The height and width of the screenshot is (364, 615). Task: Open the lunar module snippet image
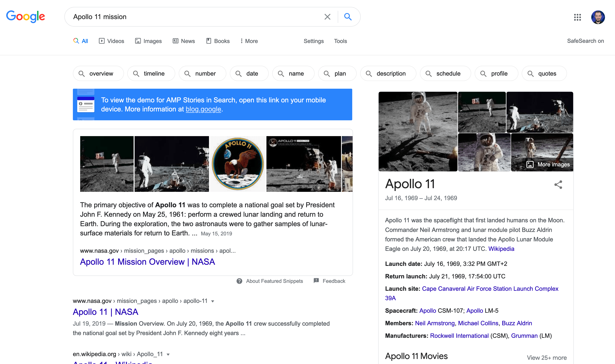point(304,164)
